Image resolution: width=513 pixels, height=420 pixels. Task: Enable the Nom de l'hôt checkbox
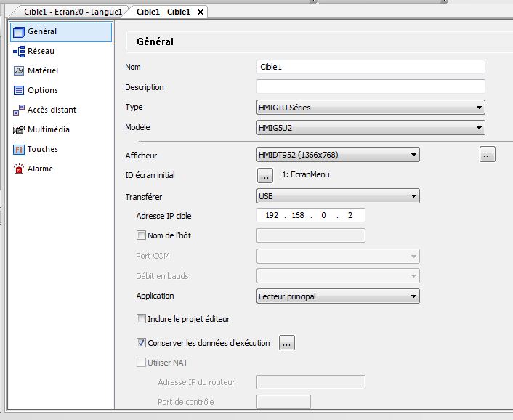[142, 235]
